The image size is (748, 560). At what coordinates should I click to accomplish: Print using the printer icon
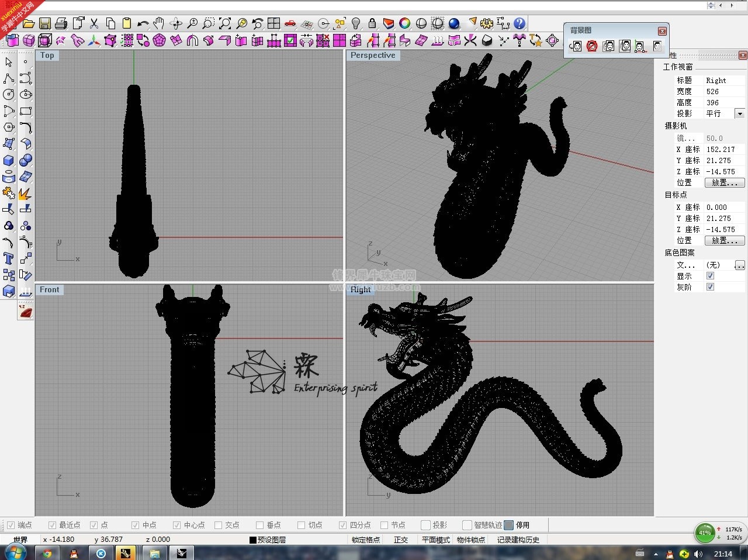pyautogui.click(x=61, y=24)
